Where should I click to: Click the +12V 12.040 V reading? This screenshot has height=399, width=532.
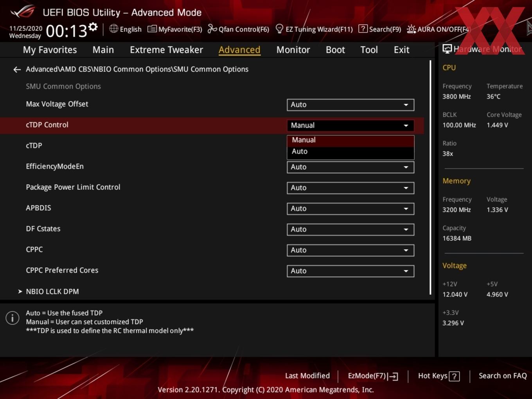point(455,295)
